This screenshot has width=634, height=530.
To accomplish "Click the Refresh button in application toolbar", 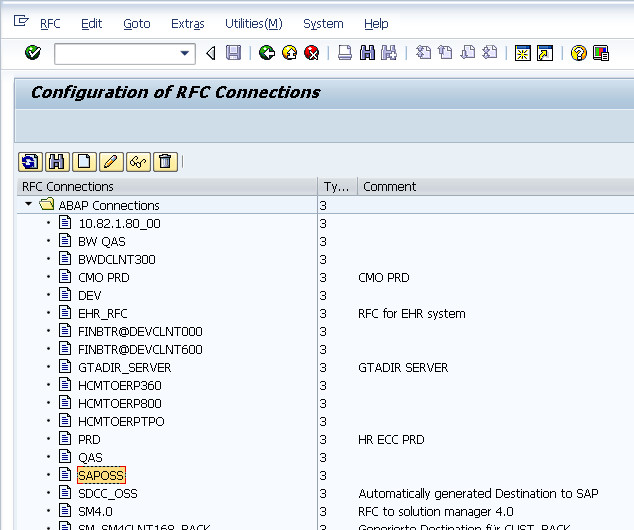I will tap(30, 162).
